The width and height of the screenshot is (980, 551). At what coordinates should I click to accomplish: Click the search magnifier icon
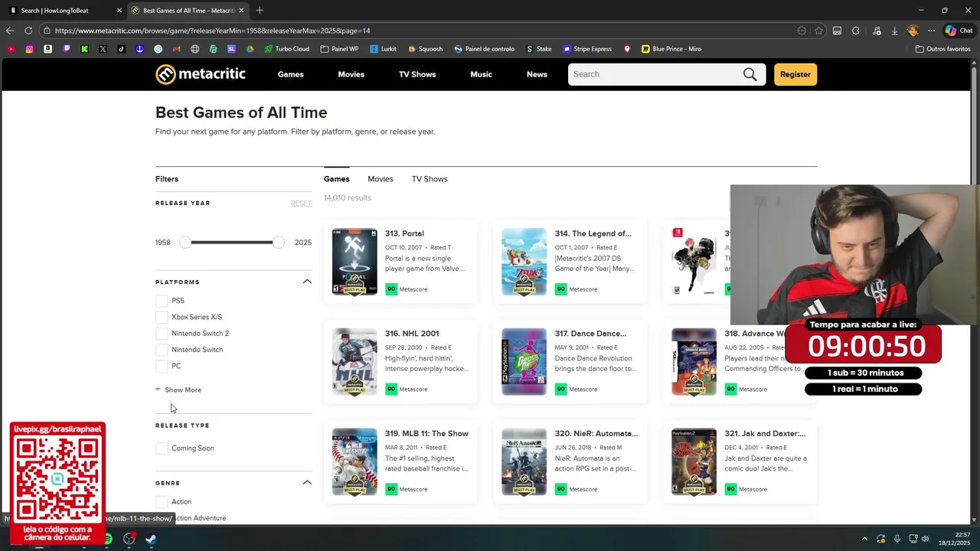pos(750,74)
